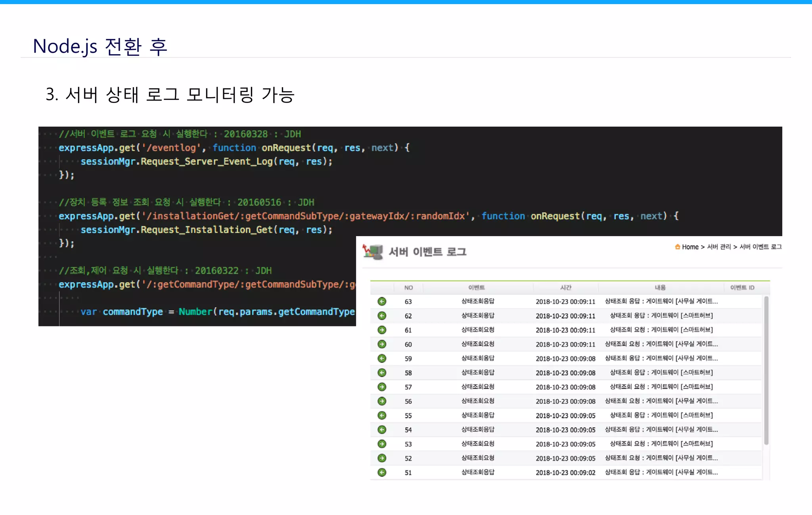Click the 2018-10-23 00:09:11 time in row 63

566,302
